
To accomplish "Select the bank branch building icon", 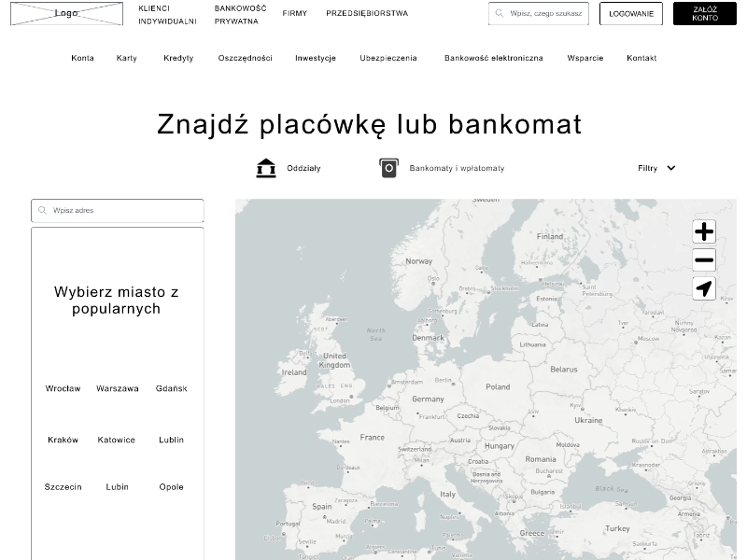I will coord(266,168).
